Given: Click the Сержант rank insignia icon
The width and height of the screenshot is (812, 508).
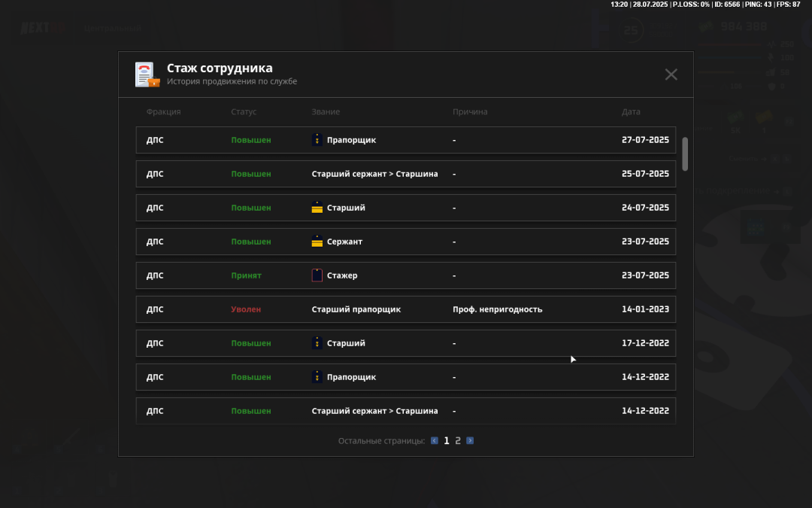Looking at the screenshot, I should tap(317, 242).
